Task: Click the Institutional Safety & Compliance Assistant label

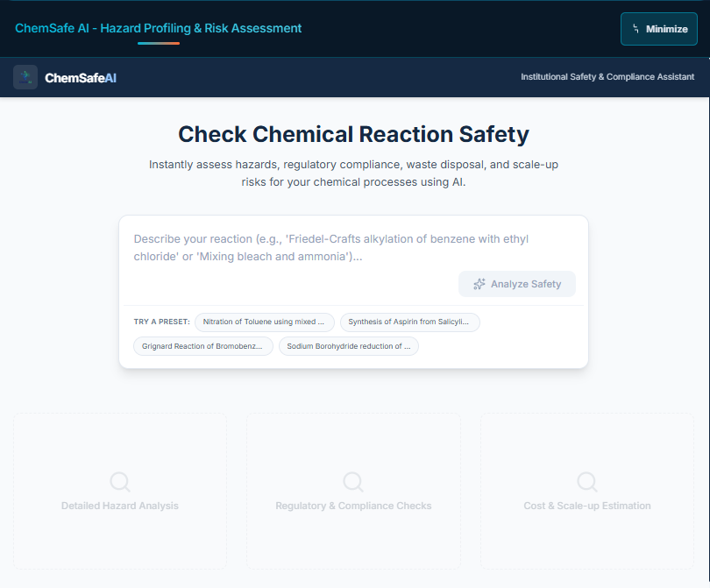Action: click(607, 77)
